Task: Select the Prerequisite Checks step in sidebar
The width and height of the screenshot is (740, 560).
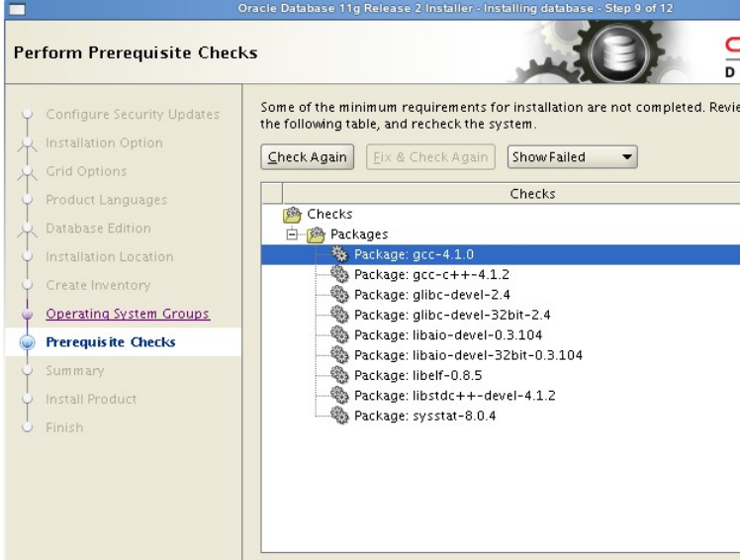Action: tap(112, 342)
